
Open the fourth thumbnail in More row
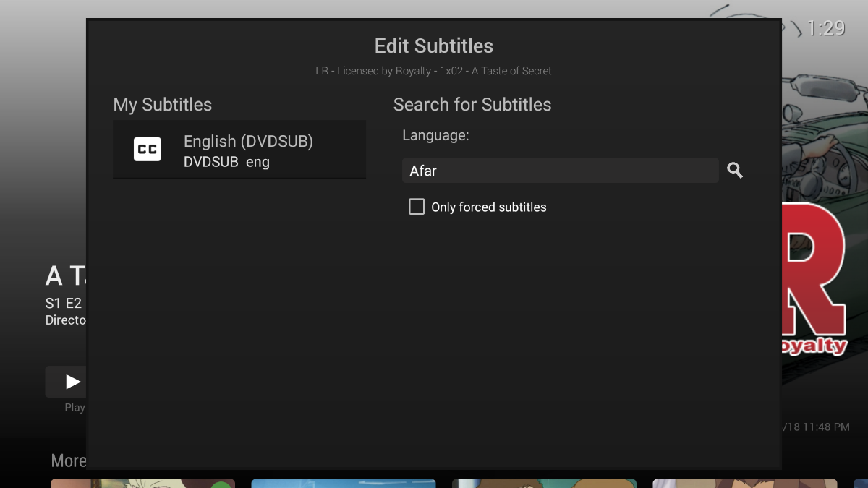coord(745,483)
